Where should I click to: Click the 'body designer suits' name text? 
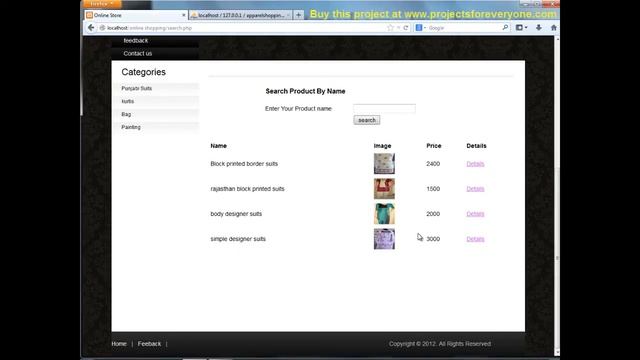coord(236,214)
